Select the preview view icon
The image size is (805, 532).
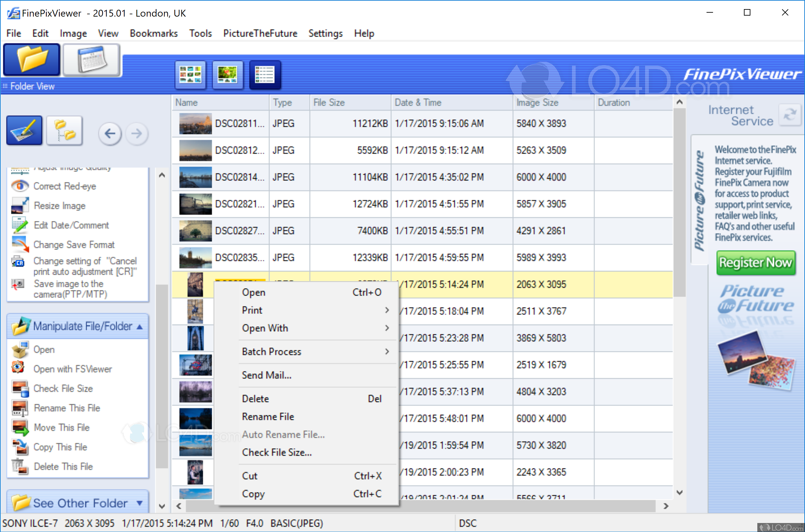(227, 75)
